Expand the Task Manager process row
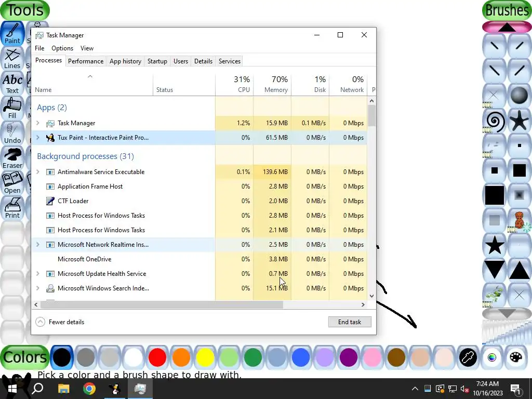The width and height of the screenshot is (532, 399). (x=37, y=123)
